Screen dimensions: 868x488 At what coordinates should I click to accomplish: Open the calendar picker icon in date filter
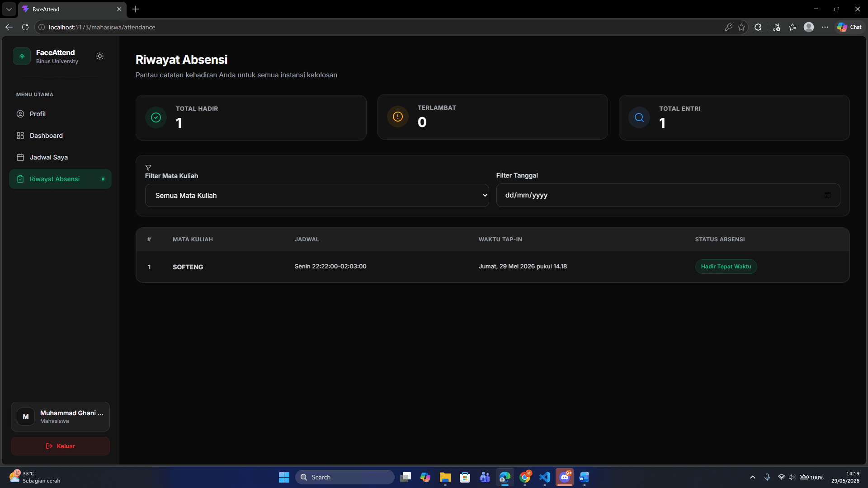[x=827, y=195]
